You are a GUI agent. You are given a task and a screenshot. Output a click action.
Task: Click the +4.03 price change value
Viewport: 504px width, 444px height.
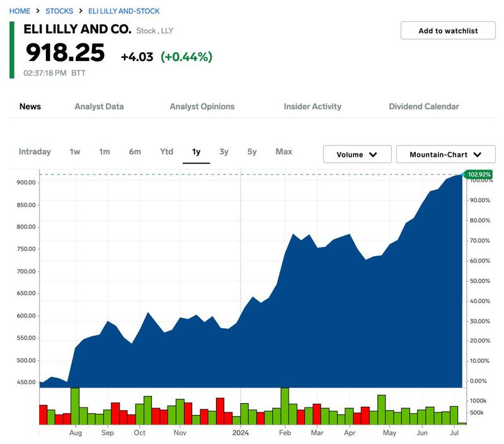137,57
